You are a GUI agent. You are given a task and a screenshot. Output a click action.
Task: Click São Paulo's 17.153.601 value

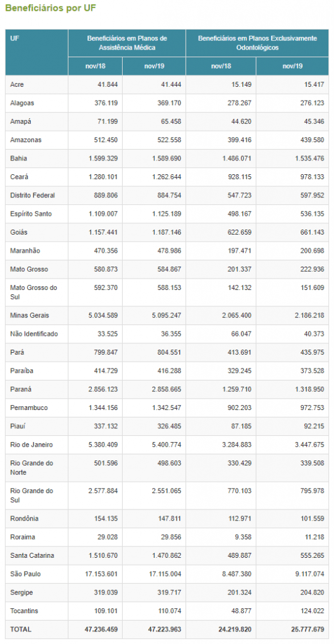pos(99,574)
